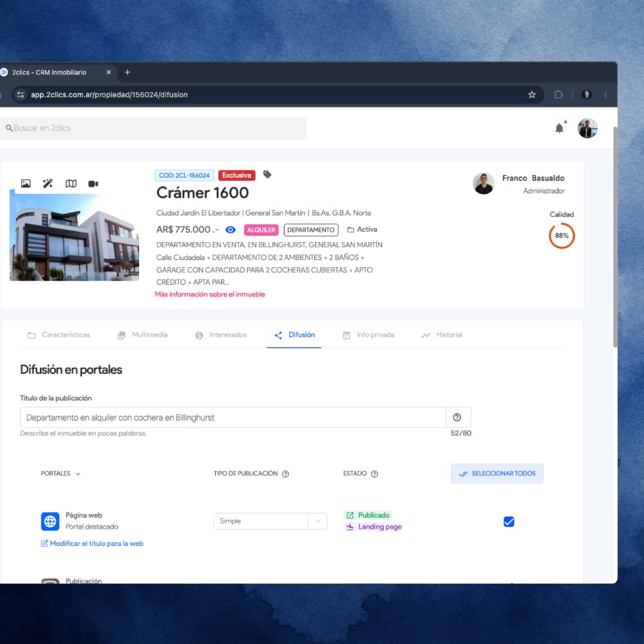Screen dimensions: 644x644
Task: Click the 88% Calidad progress circle
Action: [x=562, y=236]
